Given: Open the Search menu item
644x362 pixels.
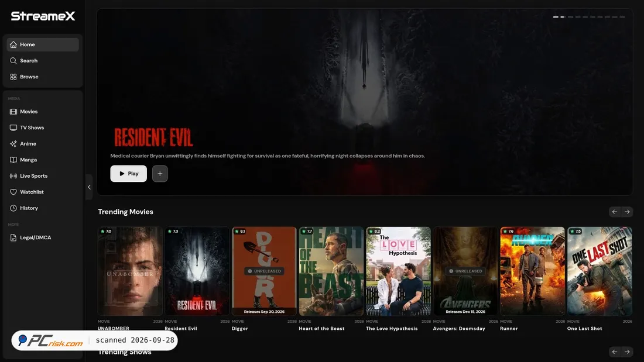Looking at the screenshot, I should tap(43, 60).
